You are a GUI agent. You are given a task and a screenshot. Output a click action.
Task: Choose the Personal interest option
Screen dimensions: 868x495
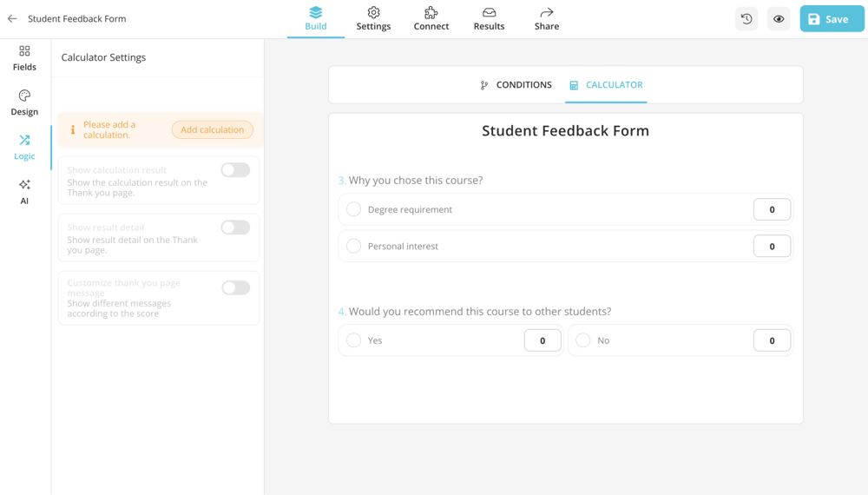coord(354,247)
